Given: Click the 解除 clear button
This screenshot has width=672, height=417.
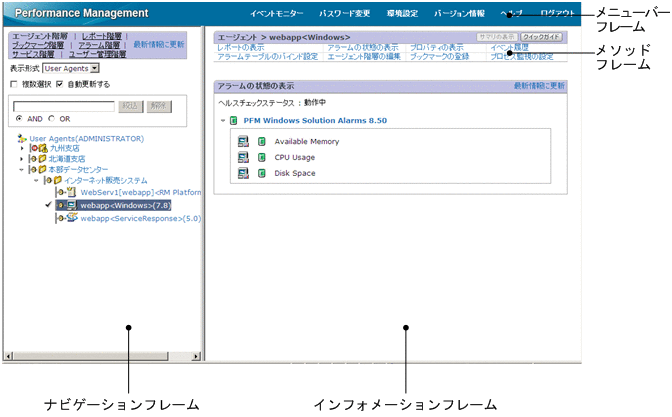Looking at the screenshot, I should (x=159, y=106).
